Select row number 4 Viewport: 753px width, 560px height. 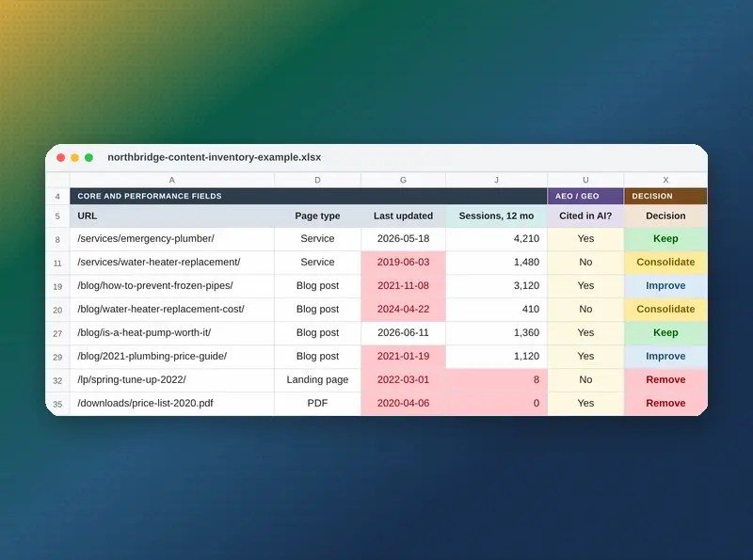coord(57,196)
